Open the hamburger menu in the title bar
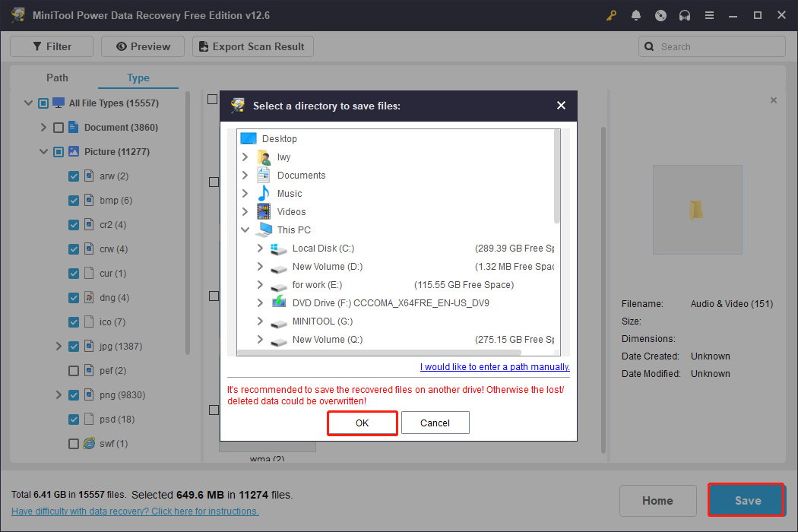Image resolution: width=798 pixels, height=532 pixels. tap(709, 15)
